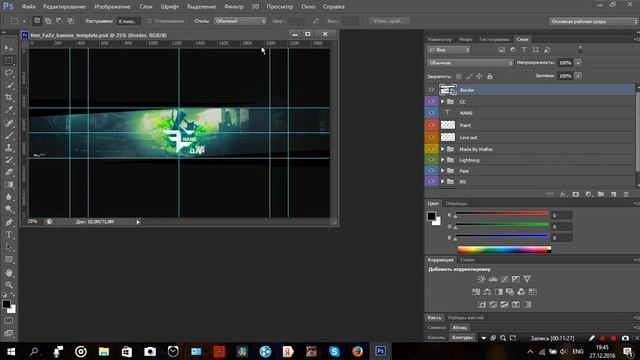Switch to the Каналы tab

pos(436,338)
